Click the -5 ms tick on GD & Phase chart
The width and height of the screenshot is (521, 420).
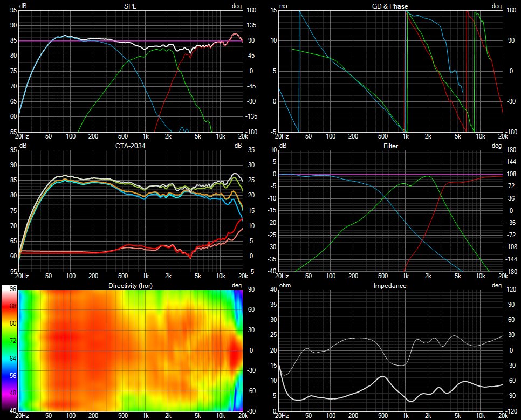click(273, 132)
